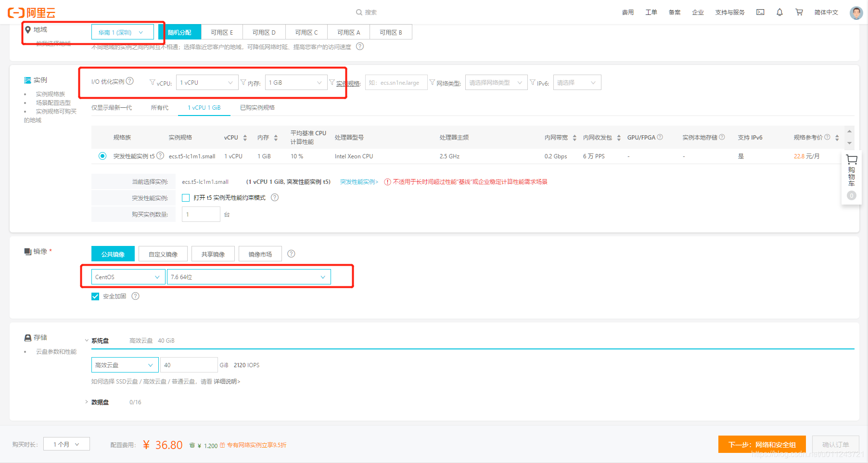The height and width of the screenshot is (463, 868).
Task: Open the shopping cart icon in header
Action: pos(799,12)
